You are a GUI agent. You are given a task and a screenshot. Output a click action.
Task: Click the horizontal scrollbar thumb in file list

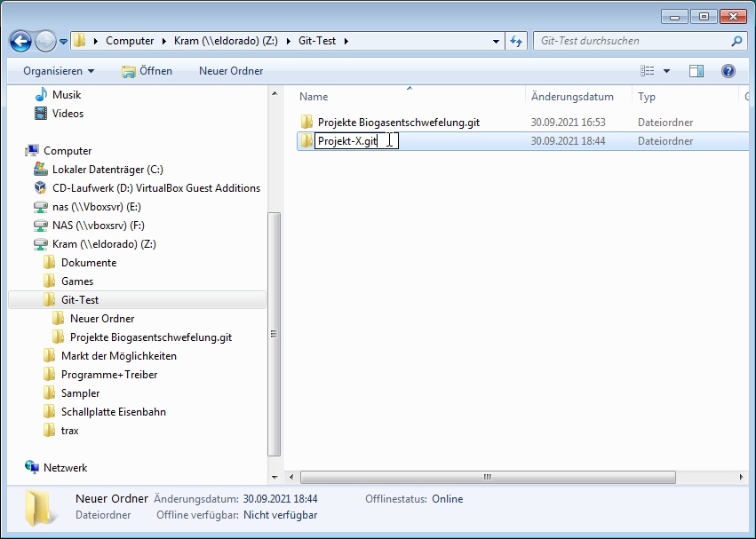click(x=488, y=478)
